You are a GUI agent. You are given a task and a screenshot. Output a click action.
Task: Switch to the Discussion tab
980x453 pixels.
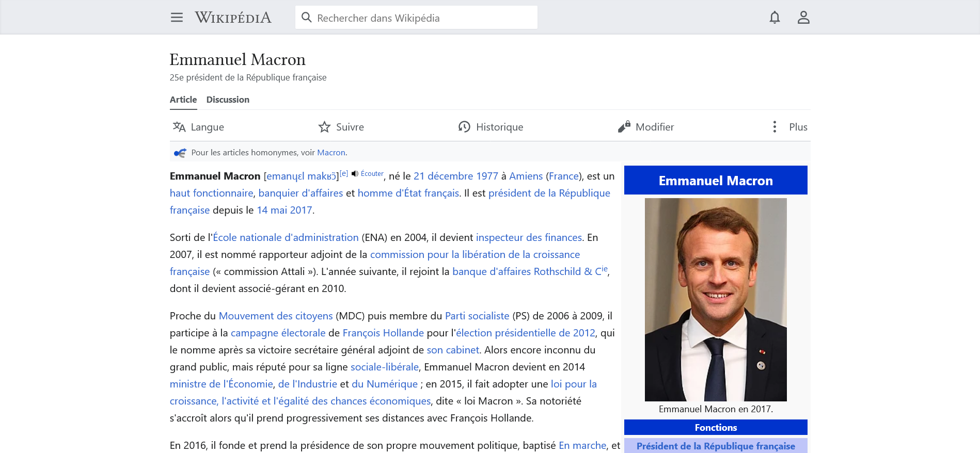click(228, 100)
